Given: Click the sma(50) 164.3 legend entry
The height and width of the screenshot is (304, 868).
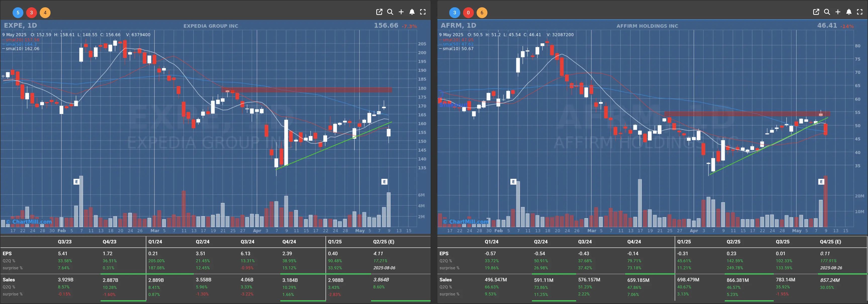Looking at the screenshot, I should (x=20, y=44).
